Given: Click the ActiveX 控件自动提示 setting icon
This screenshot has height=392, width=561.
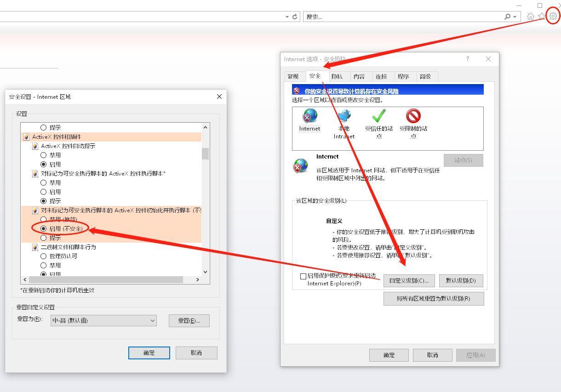Looking at the screenshot, I should pyautogui.click(x=35, y=146).
